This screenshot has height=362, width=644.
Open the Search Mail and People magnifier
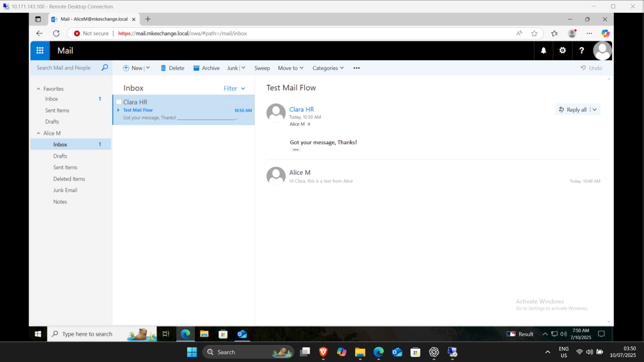point(104,68)
